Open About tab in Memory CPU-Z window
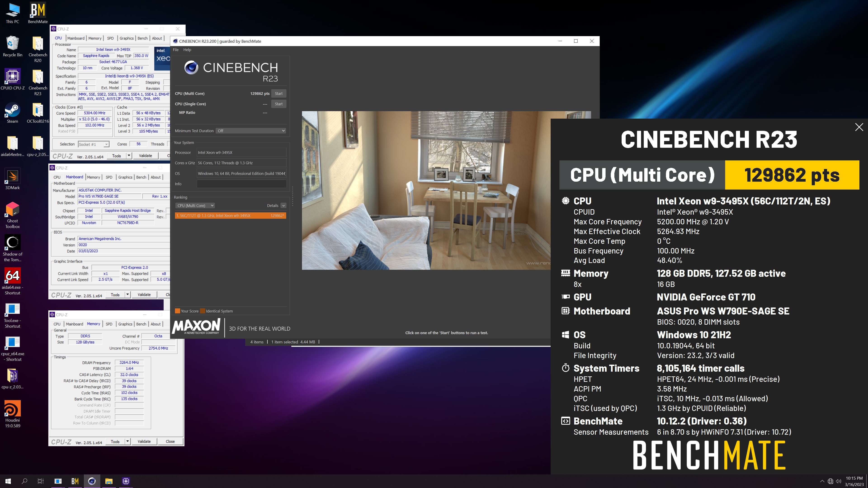The width and height of the screenshot is (868, 488). 155,324
